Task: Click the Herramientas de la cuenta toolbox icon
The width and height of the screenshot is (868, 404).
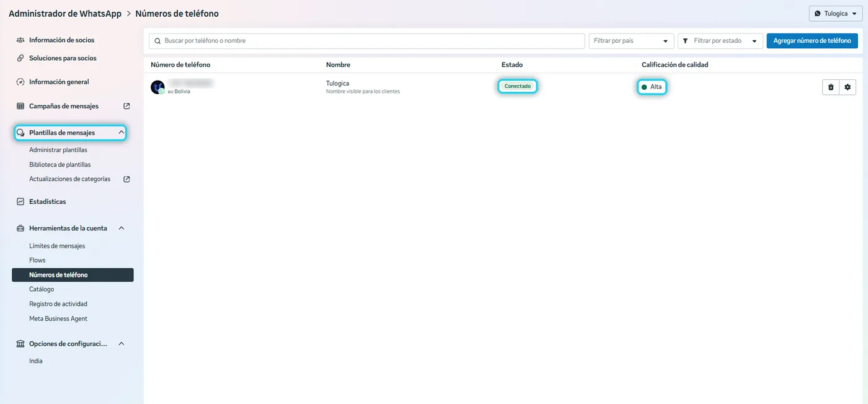Action: [x=20, y=228]
